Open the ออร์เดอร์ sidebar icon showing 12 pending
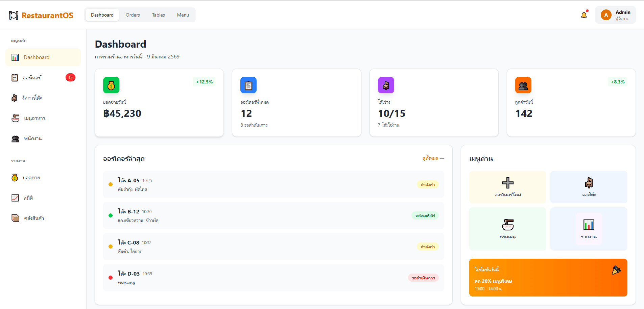 (x=15, y=77)
